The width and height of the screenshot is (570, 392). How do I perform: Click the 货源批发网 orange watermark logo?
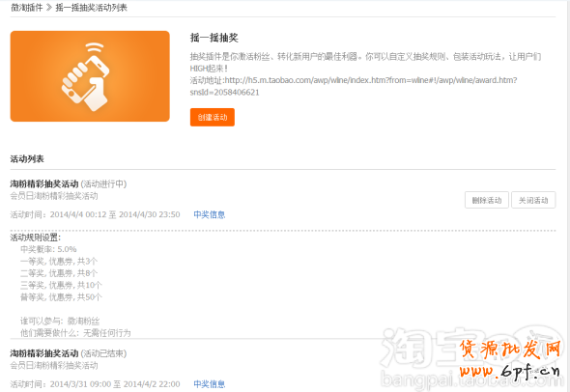(510, 349)
